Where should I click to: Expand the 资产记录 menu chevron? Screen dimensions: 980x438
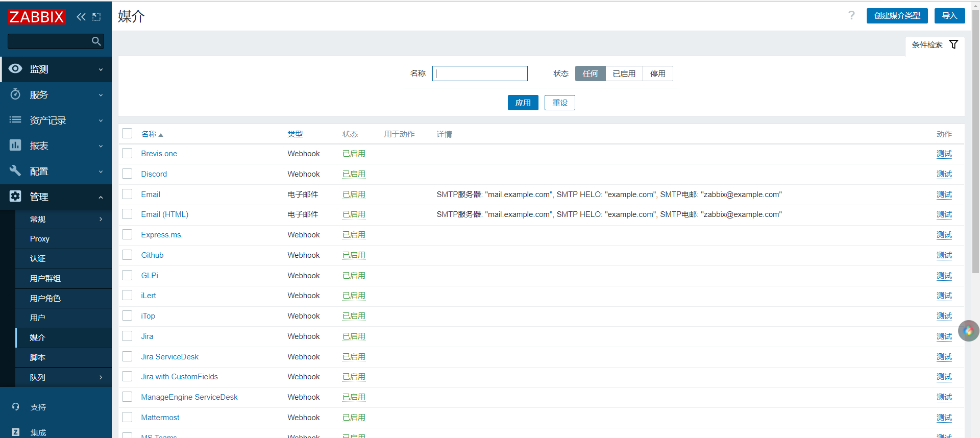click(101, 120)
